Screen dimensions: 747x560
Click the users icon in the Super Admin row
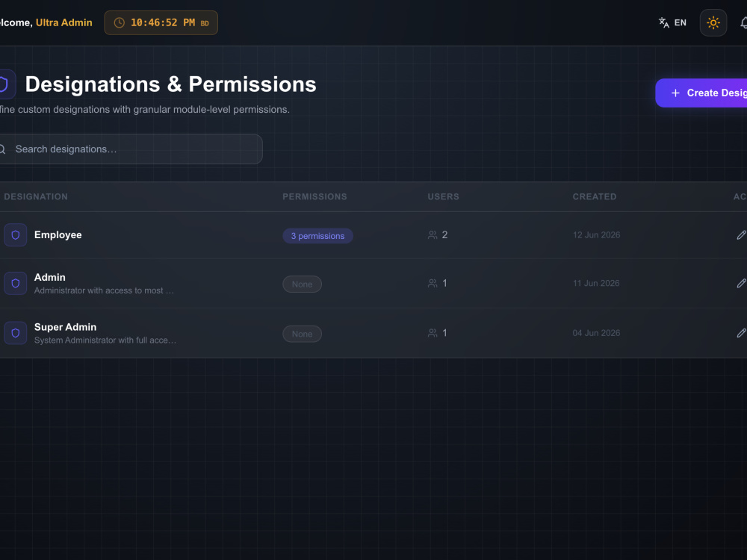click(x=433, y=333)
